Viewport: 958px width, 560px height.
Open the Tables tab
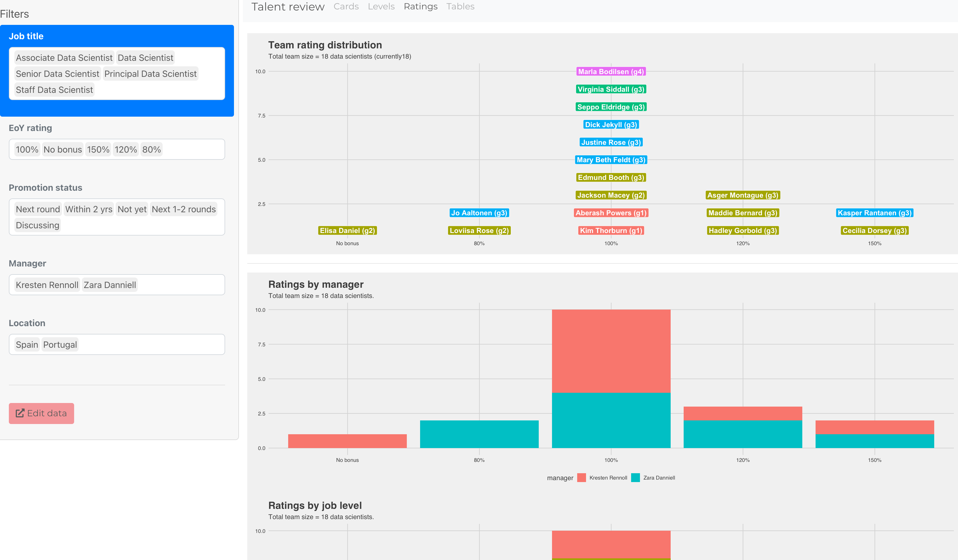pos(460,6)
